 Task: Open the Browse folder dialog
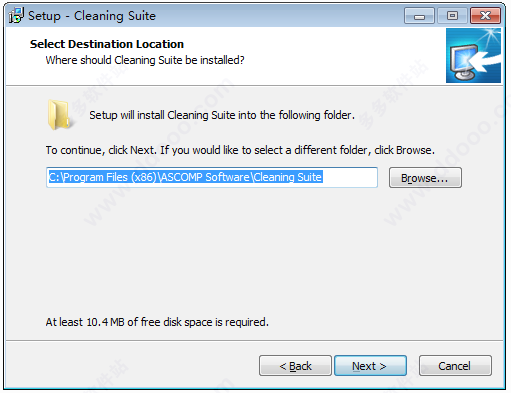click(425, 178)
